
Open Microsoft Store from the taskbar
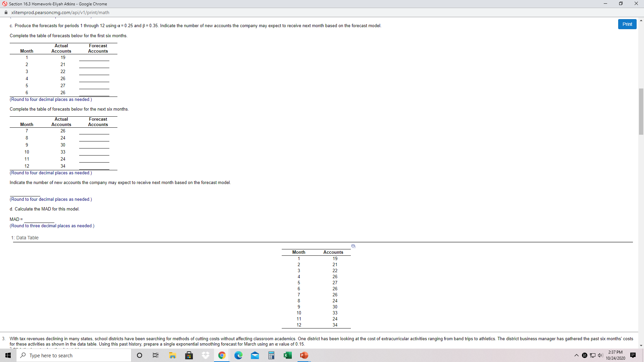coord(189,355)
